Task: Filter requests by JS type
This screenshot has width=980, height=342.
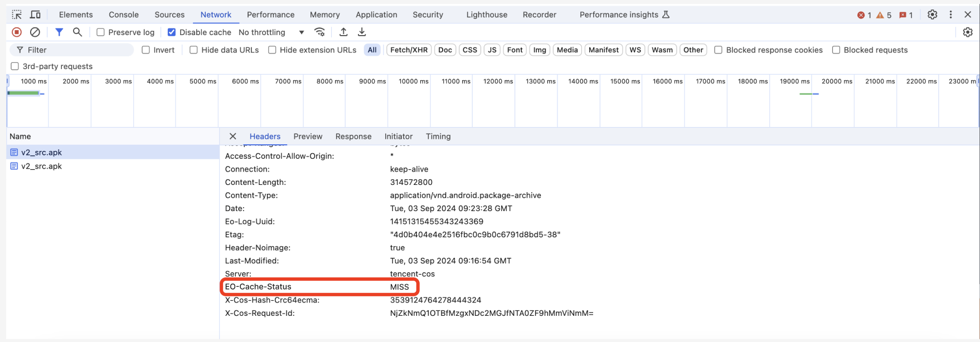Action: [492, 50]
